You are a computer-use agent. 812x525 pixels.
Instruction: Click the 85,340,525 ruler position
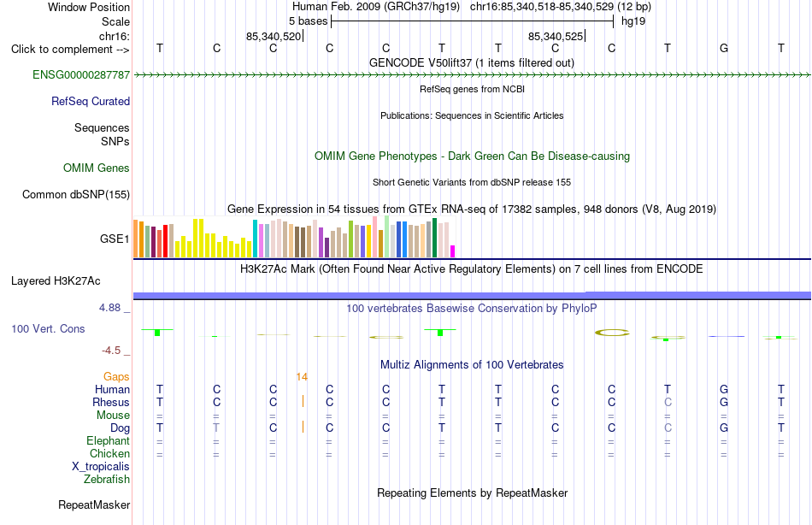tap(555, 36)
